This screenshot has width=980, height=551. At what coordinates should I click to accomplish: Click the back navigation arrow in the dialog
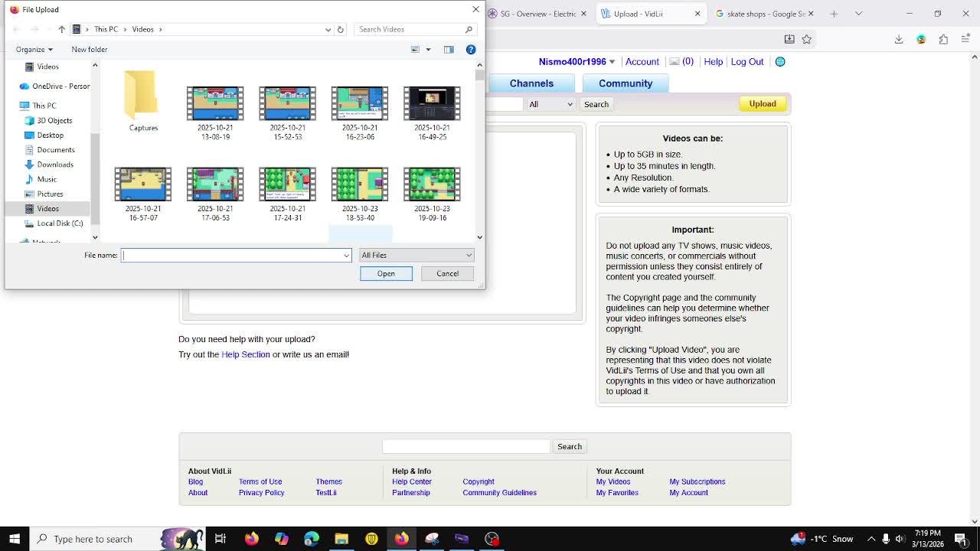pos(15,29)
